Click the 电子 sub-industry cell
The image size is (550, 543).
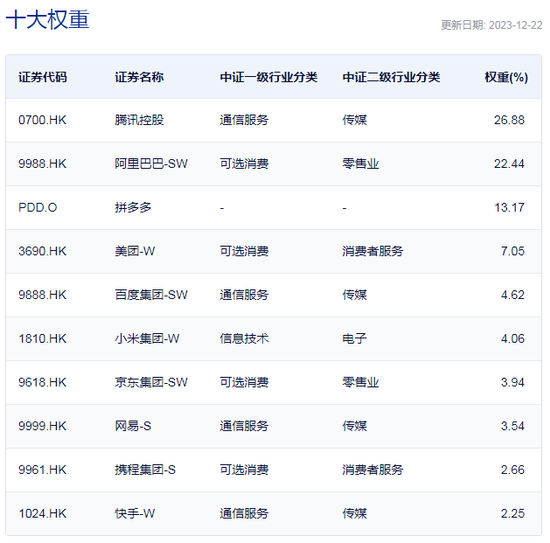click(355, 338)
